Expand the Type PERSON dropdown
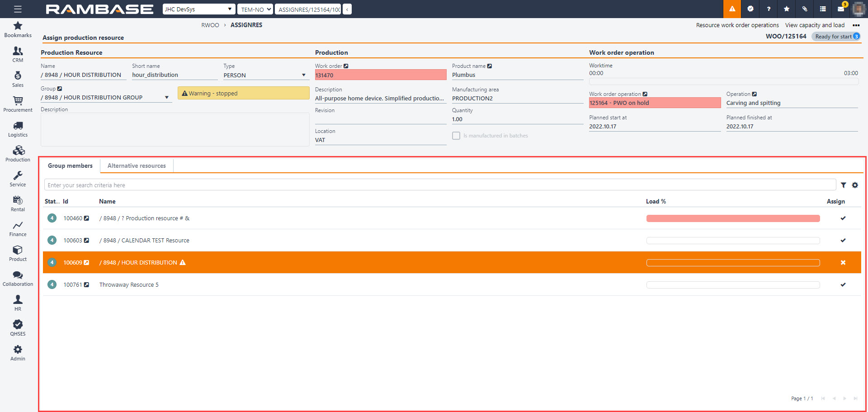Image resolution: width=868 pixels, height=412 pixels. coord(303,75)
